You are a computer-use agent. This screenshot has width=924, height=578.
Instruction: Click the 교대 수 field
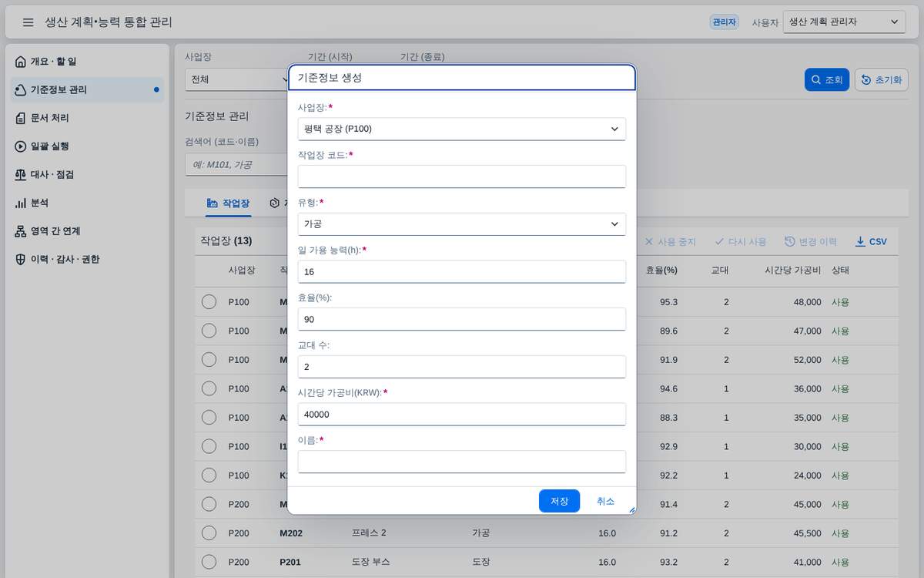[x=461, y=367]
